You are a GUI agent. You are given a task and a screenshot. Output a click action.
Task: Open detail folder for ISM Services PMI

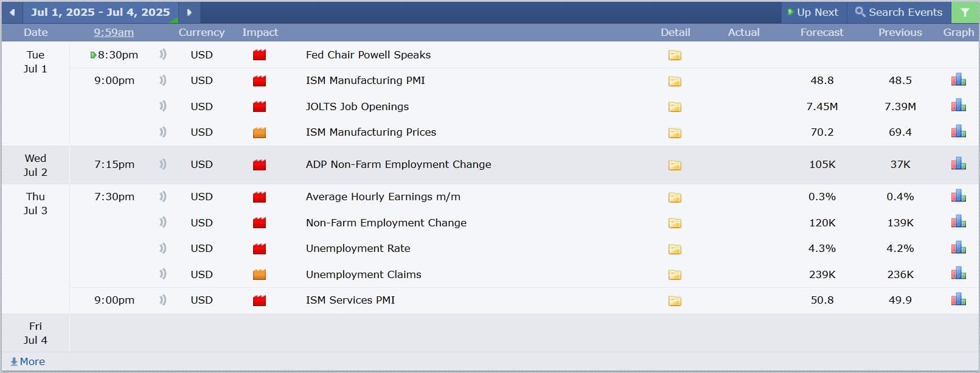(675, 301)
